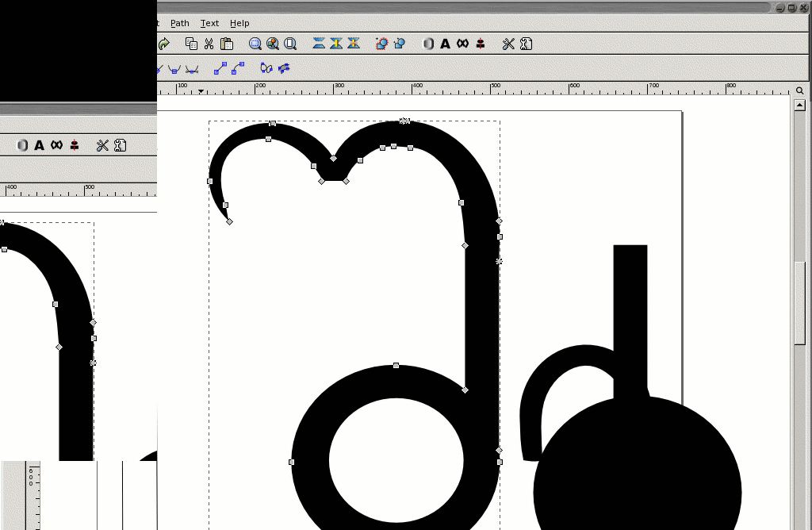Click Text tool icon in magnified inset
The image size is (812, 530).
pyautogui.click(x=40, y=145)
